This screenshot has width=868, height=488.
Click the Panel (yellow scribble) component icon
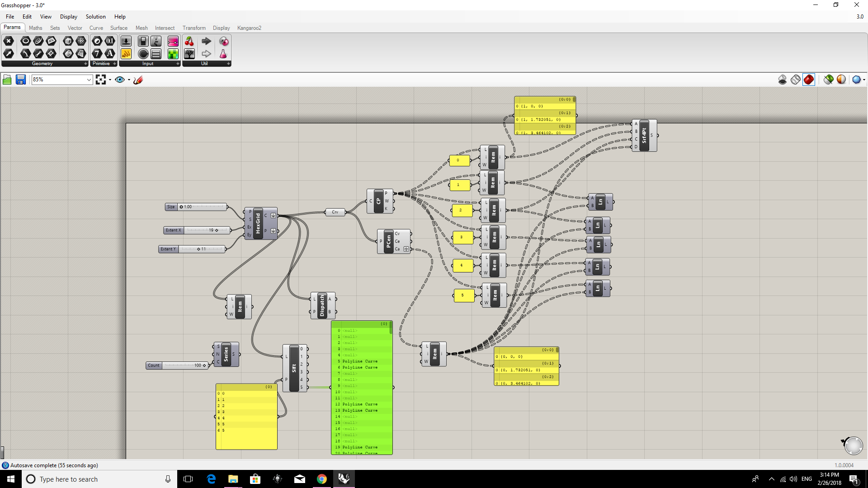point(126,54)
